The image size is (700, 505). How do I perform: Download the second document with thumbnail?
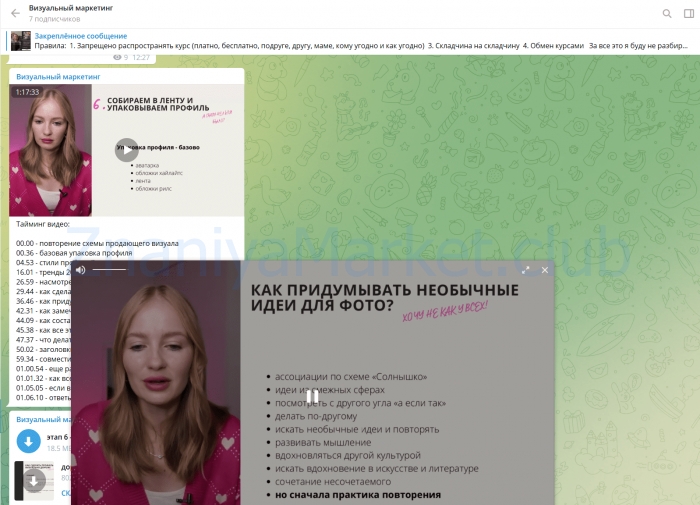point(34,481)
